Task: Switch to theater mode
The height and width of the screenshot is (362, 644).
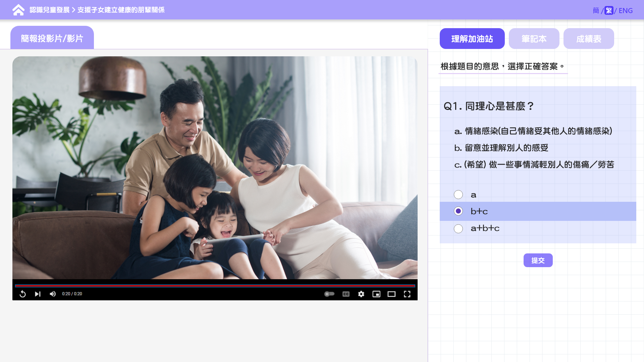Action: point(391,294)
